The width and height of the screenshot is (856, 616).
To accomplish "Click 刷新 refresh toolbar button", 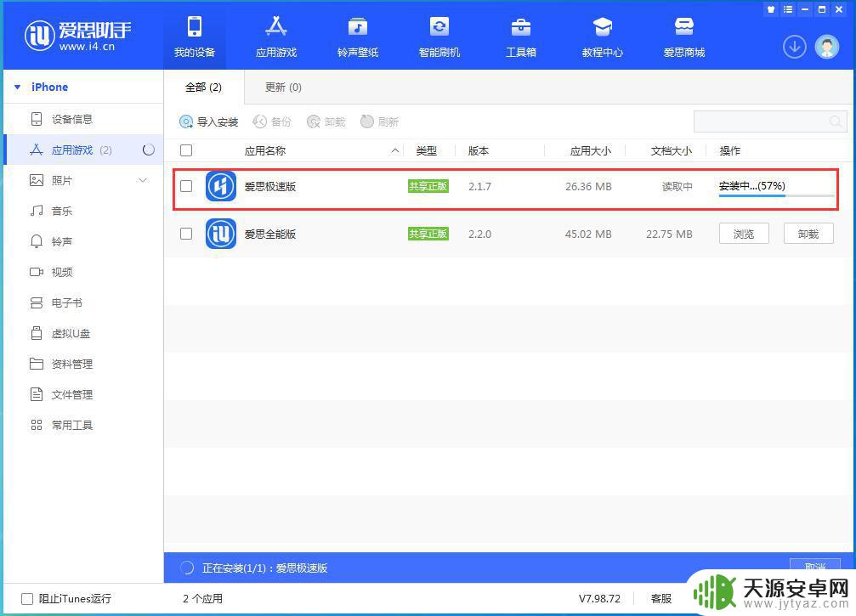I will (x=380, y=122).
